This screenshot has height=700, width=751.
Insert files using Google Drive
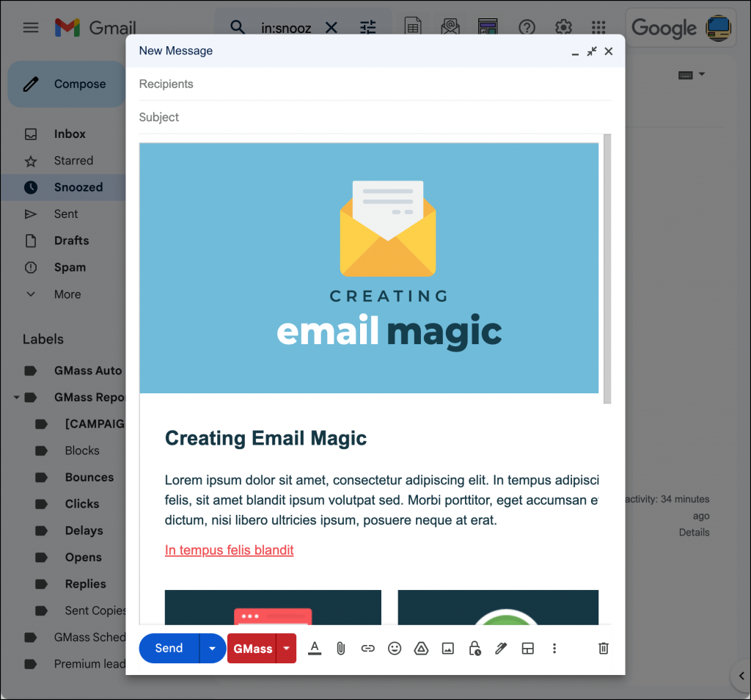coord(421,649)
